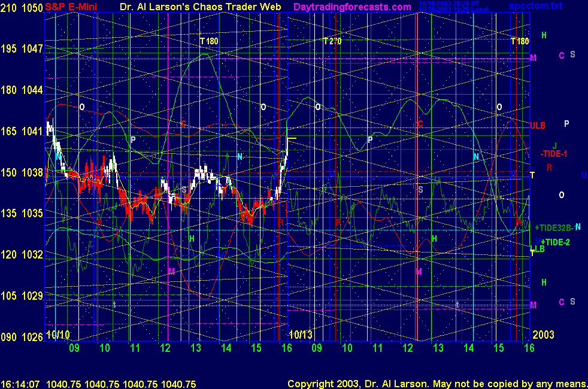Select the '090 1026' price axis label
588x389 pixels.
[22, 337]
